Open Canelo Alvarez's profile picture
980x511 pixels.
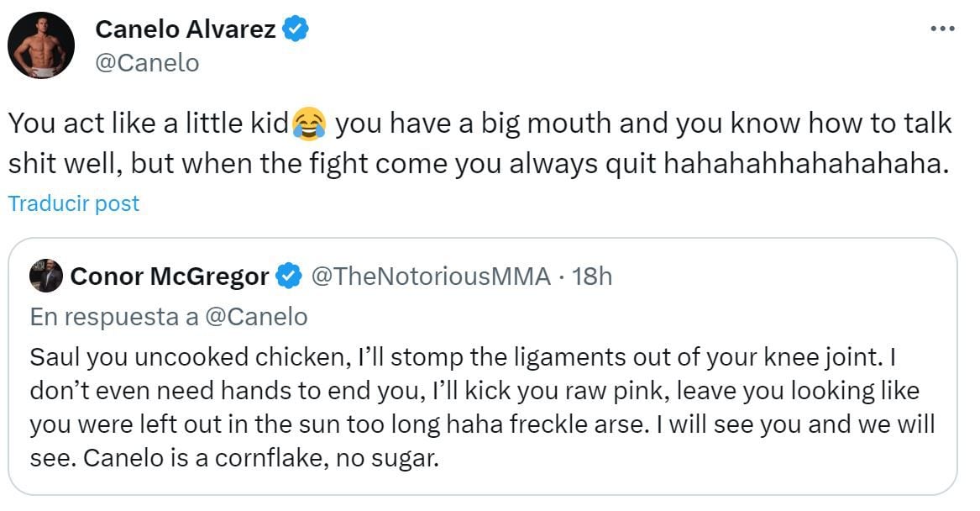tap(41, 45)
